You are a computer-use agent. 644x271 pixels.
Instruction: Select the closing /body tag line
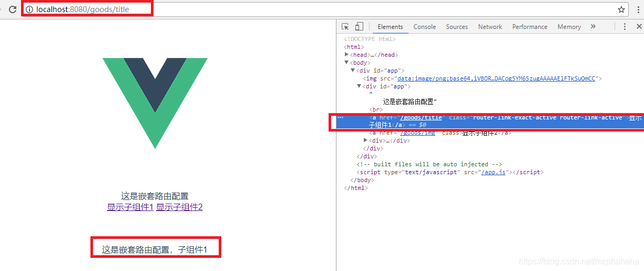coord(362,180)
